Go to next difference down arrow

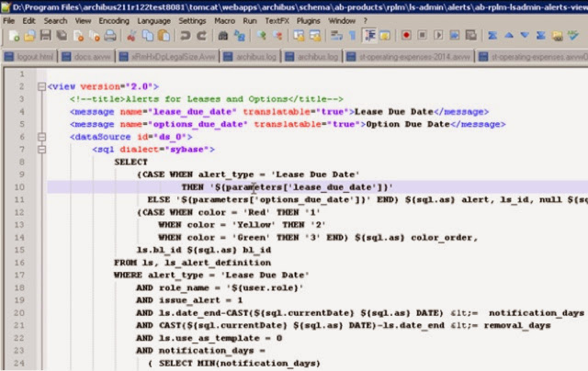point(525,36)
